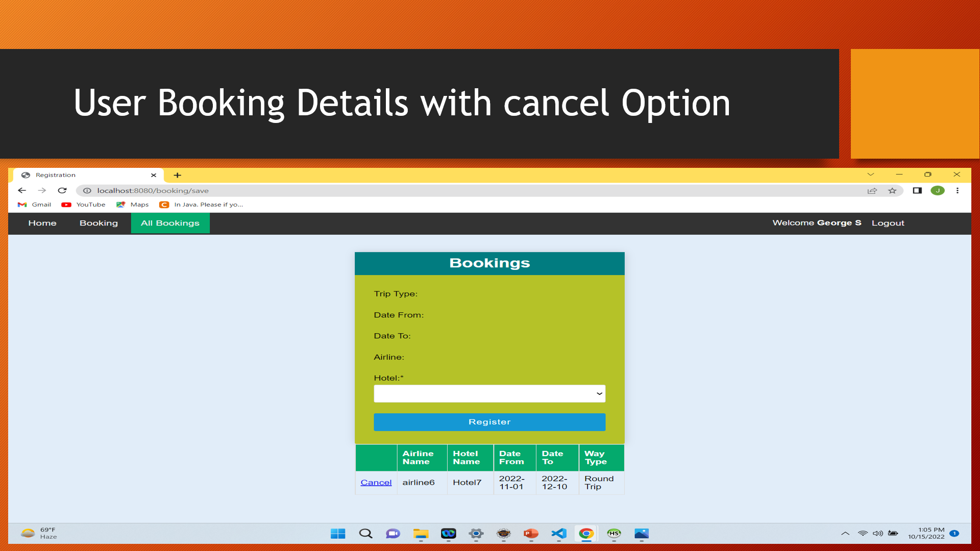The image size is (980, 551).
Task: Expand the tab search chevron
Action: (x=871, y=174)
